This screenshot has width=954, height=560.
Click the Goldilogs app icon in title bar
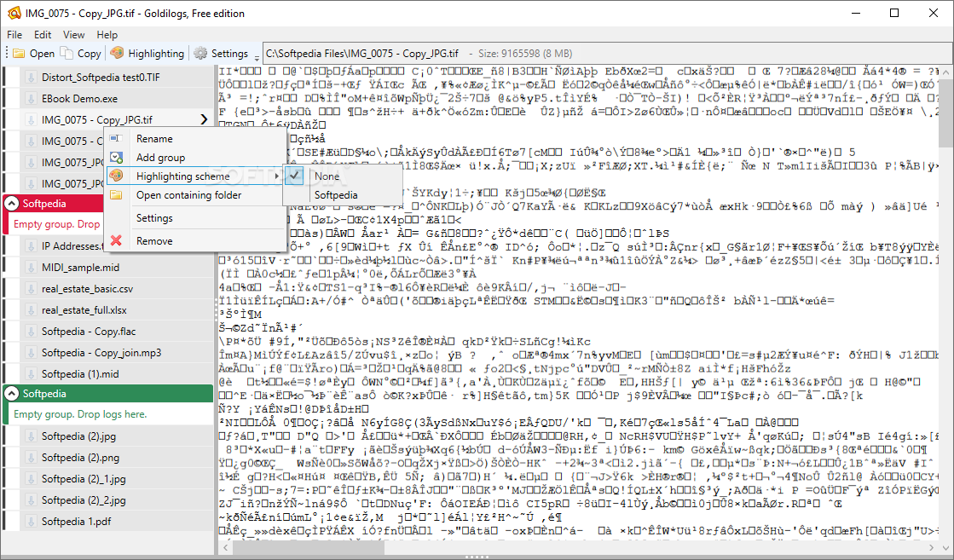tap(14, 13)
